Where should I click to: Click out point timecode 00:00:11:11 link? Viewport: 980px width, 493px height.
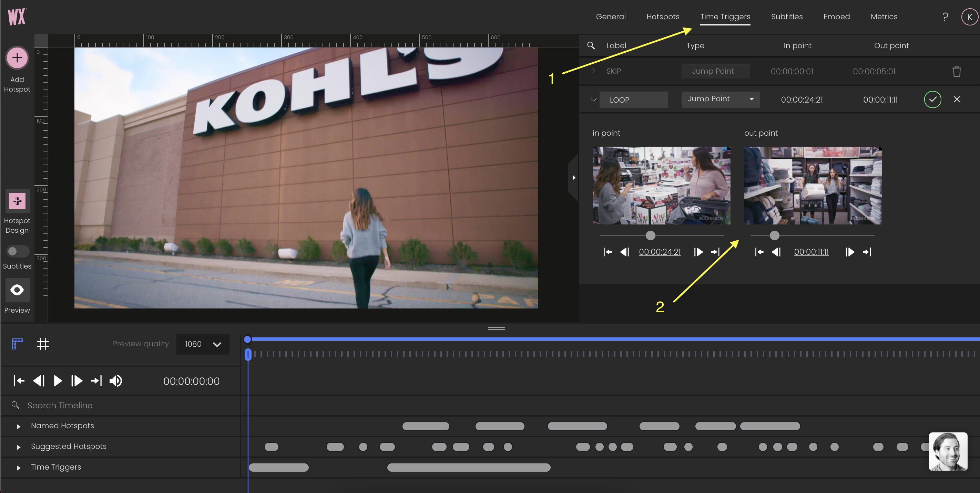pyautogui.click(x=811, y=252)
